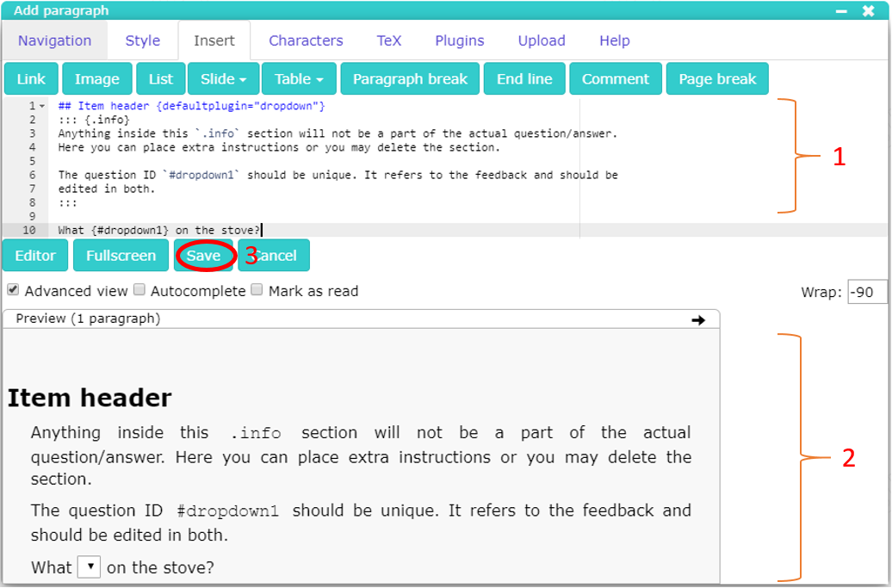Screen dimensions: 892x588
Task: Open the preview dropdown before 'on the stove?'
Action: [x=90, y=566]
